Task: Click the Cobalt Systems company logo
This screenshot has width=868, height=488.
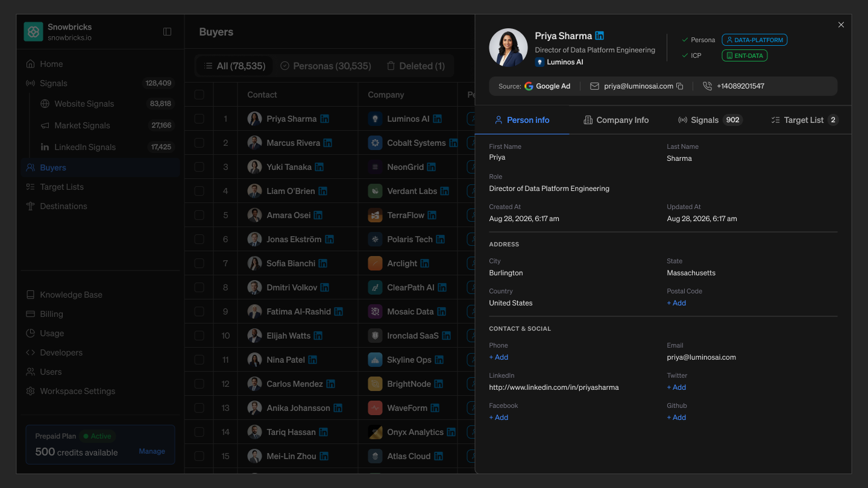Action: (x=376, y=143)
